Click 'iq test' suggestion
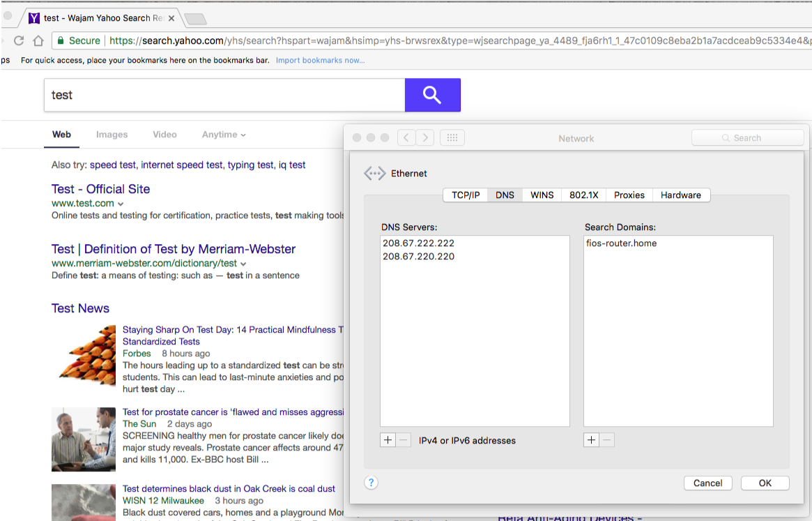The height and width of the screenshot is (521, 812). click(x=292, y=165)
